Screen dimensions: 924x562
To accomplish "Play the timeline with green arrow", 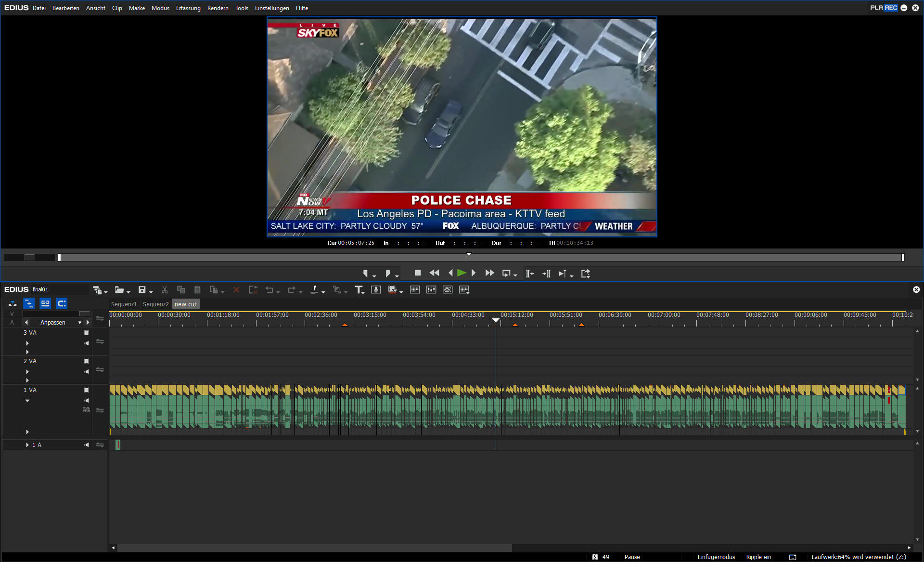I will [x=462, y=273].
